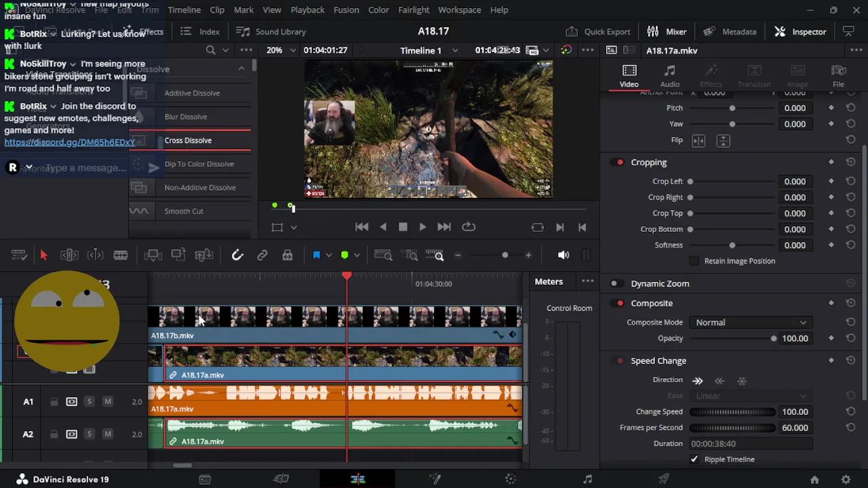Open the Fairlight page icon
Image resolution: width=868 pixels, height=488 pixels.
point(588,479)
